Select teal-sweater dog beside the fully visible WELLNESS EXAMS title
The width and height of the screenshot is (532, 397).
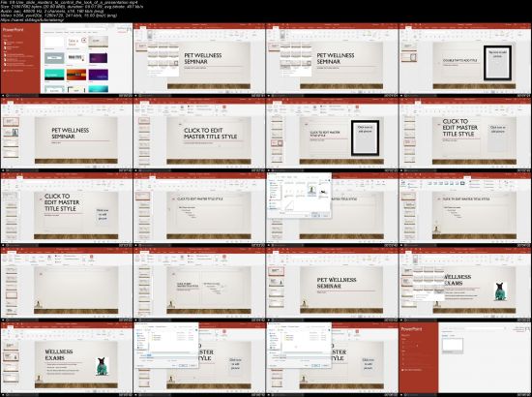coord(103,366)
